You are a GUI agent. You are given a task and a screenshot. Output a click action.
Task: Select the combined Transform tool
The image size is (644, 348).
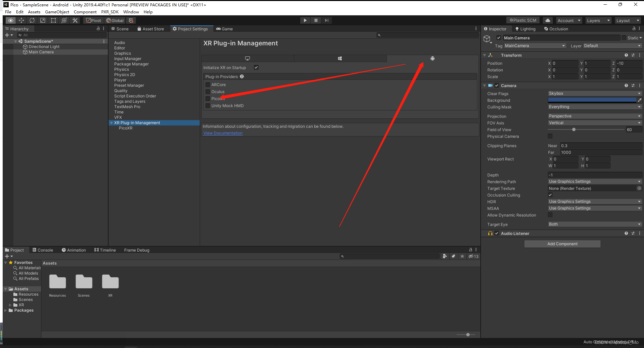pyautogui.click(x=64, y=20)
